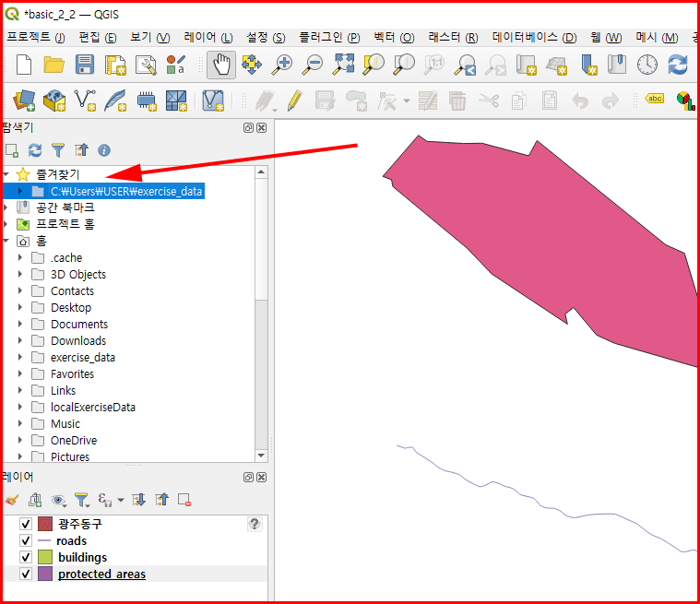
Task: Activate the Zoom Out magnifier
Action: 312,65
